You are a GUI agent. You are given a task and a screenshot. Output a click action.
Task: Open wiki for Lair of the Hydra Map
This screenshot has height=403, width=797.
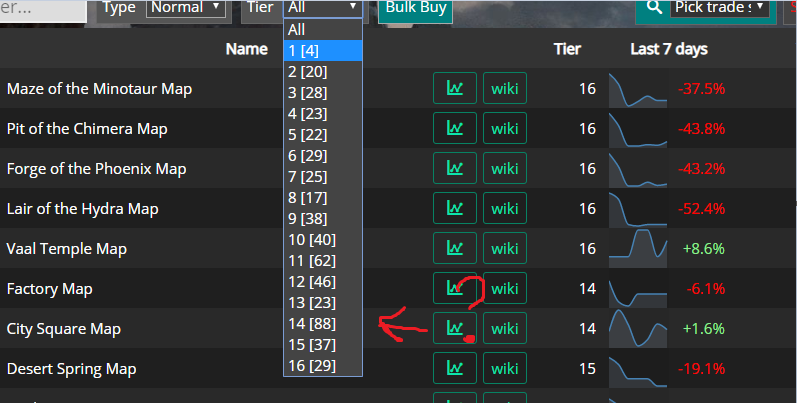[505, 208]
